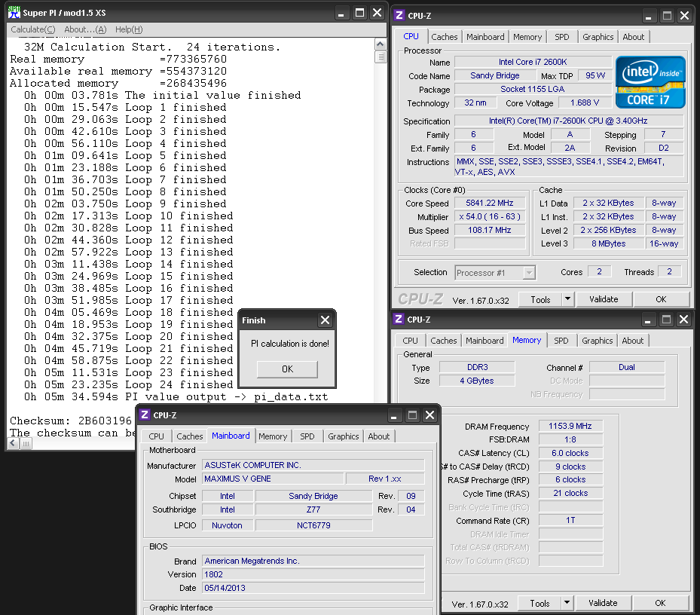Close the Super PI window
This screenshot has height=615, width=700.
tap(378, 13)
